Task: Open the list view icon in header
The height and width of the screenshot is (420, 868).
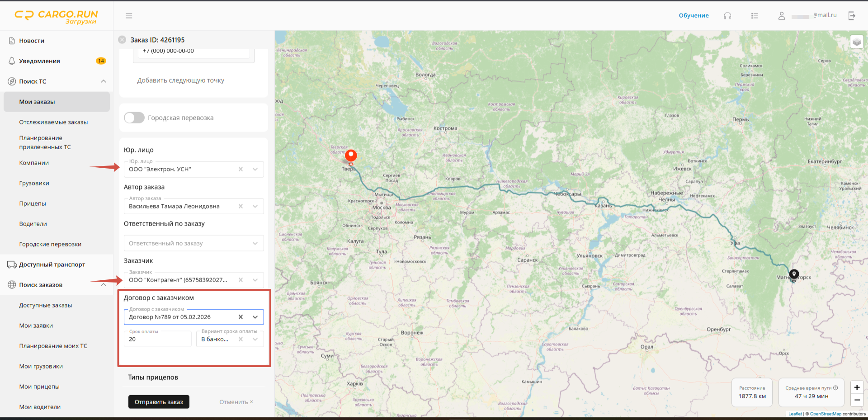Action: coord(755,16)
